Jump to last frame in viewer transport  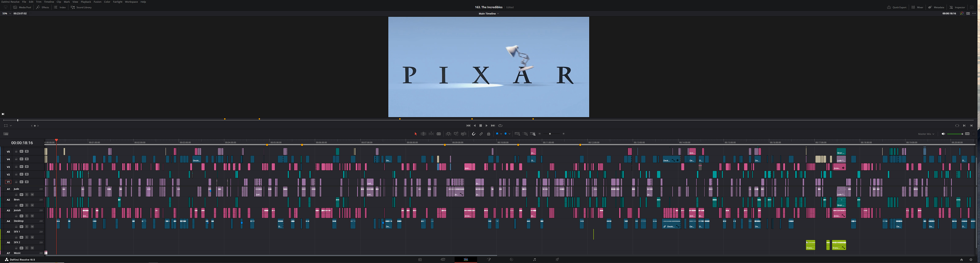pos(493,125)
